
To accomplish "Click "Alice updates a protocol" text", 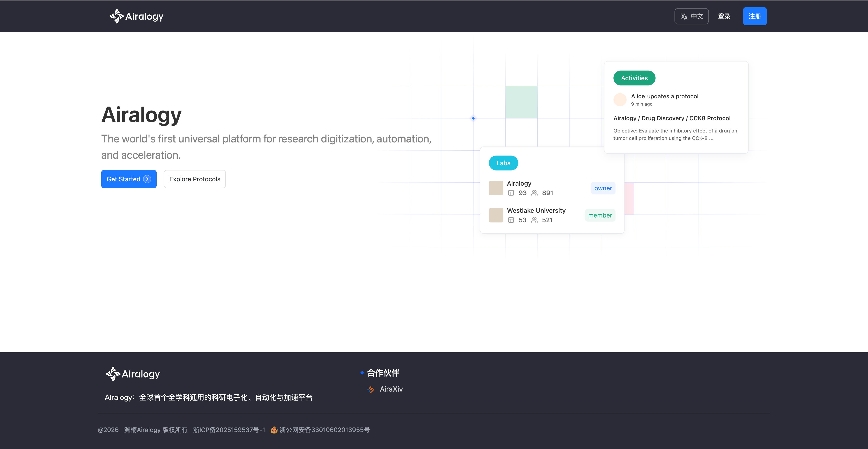I will (665, 96).
